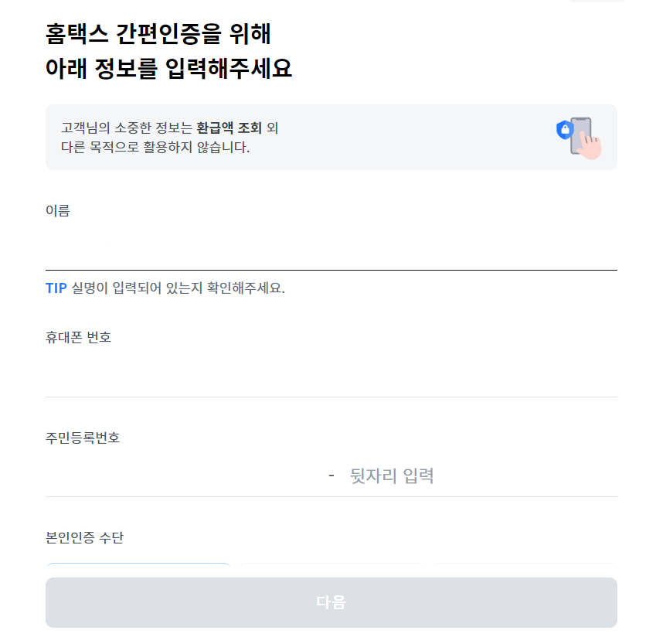646x644 pixels.
Task: Select the second 본인인증 수단 option
Action: tap(331, 568)
